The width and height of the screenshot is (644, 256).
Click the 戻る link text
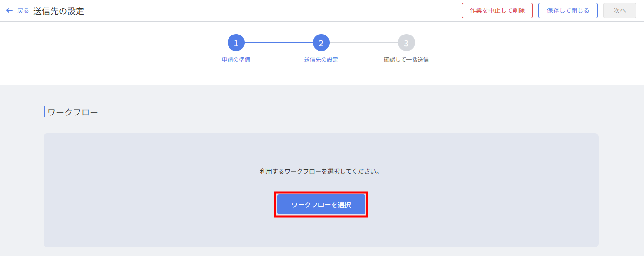point(23,11)
